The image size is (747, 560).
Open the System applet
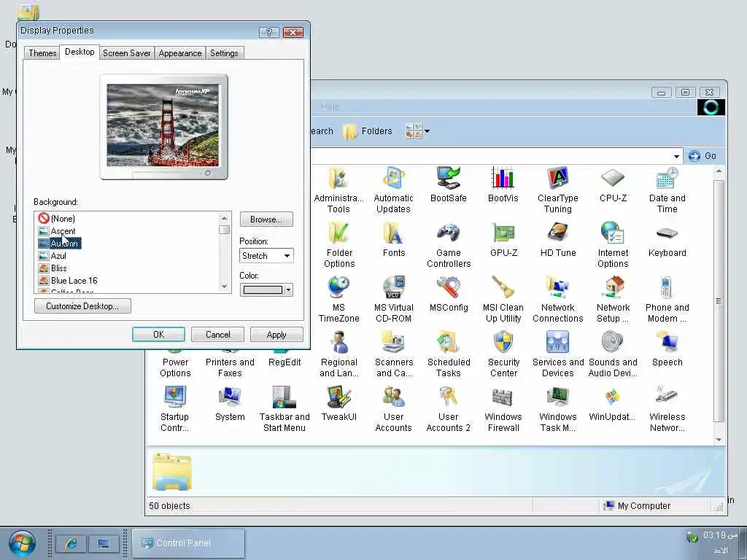point(230,404)
